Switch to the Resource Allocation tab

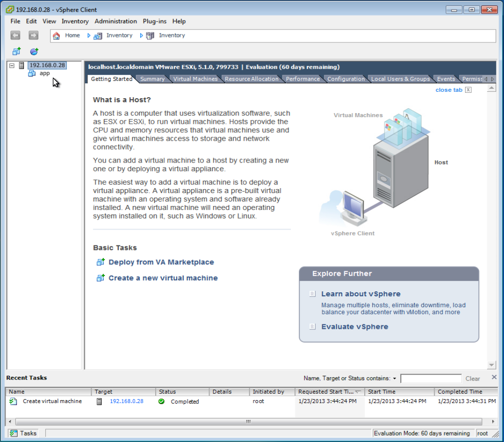click(x=252, y=79)
